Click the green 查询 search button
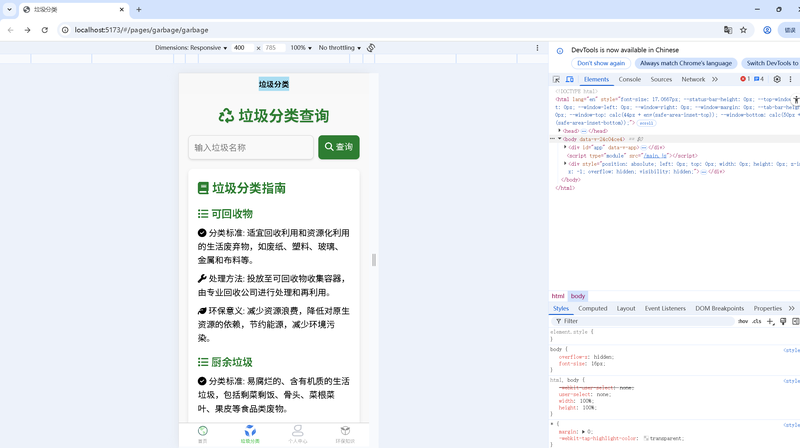 (x=339, y=147)
